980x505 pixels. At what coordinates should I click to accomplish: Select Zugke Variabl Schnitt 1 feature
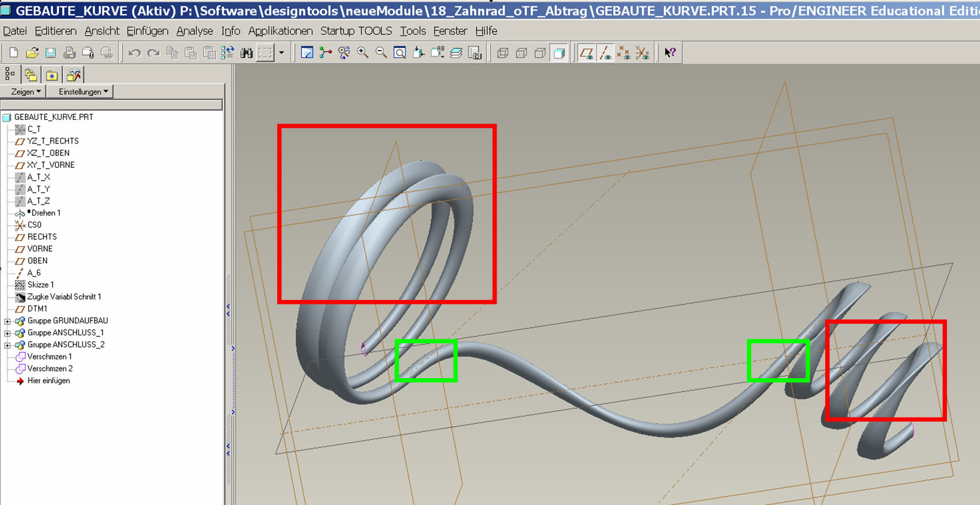[x=64, y=297]
